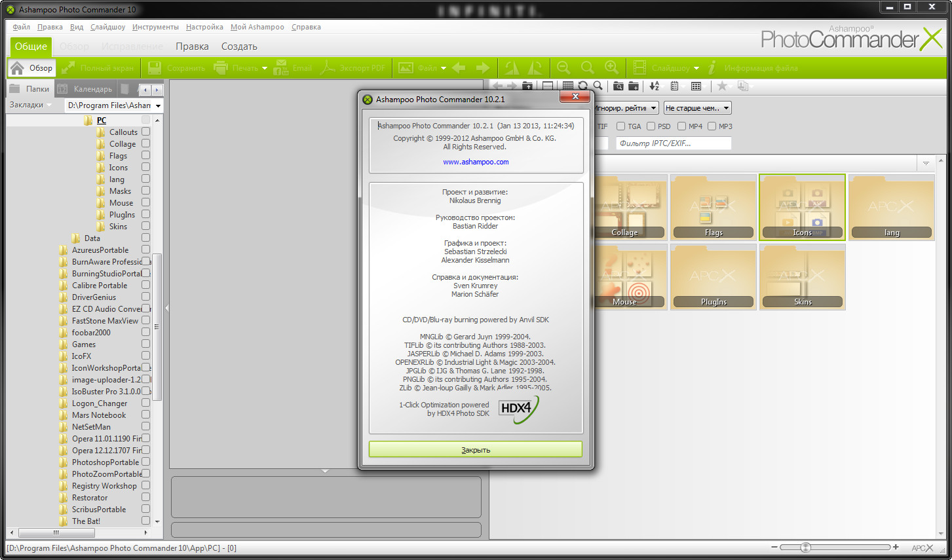Open www.ashampoo.com link
The image size is (952, 560).
[476, 162]
